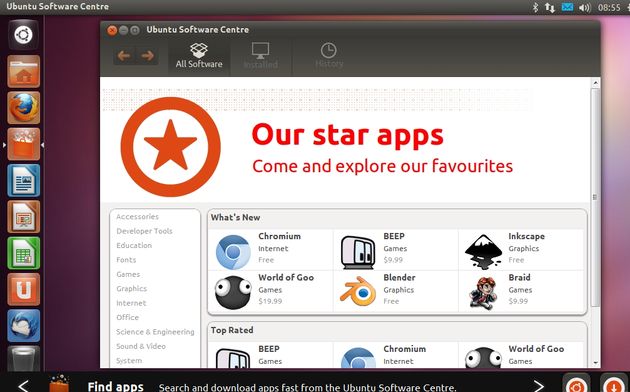This screenshot has height=392, width=630.
Task: Open the Bluetooth indicator in top panel
Action: coord(535,7)
